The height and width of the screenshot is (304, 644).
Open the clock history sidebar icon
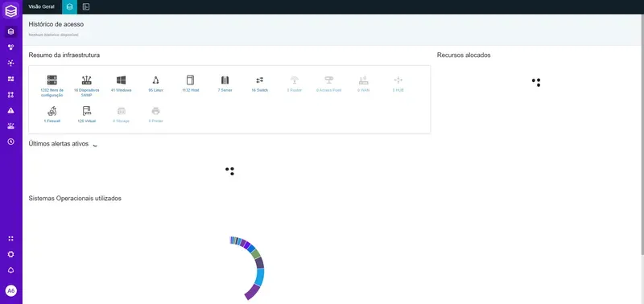11,142
